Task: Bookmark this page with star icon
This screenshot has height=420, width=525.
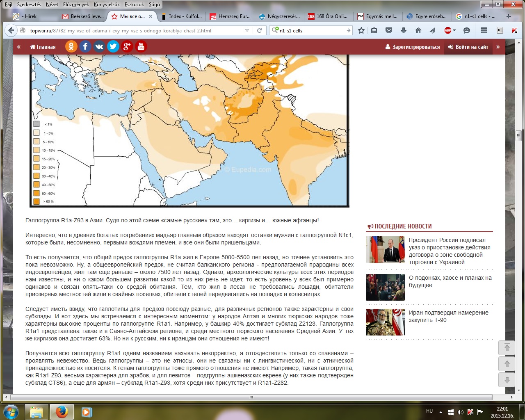Action: pyautogui.click(x=361, y=30)
